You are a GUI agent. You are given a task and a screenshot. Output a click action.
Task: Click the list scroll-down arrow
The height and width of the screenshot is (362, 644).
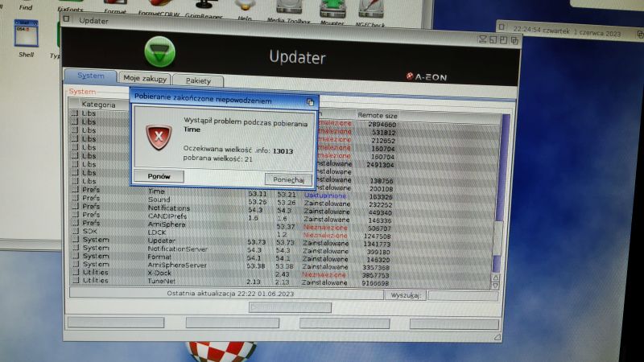496,286
